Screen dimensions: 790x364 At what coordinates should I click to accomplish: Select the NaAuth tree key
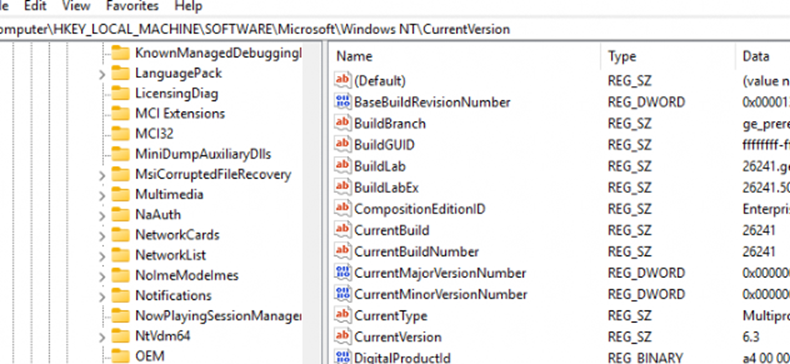tap(158, 215)
